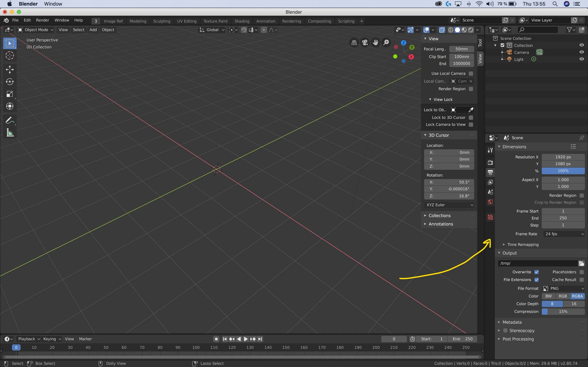Select the Measure tool
This screenshot has height=367, width=588.
click(x=10, y=133)
